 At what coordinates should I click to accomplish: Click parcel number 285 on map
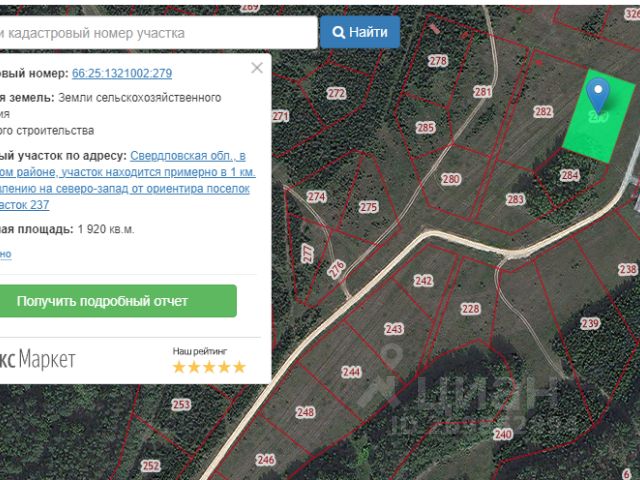[426, 128]
